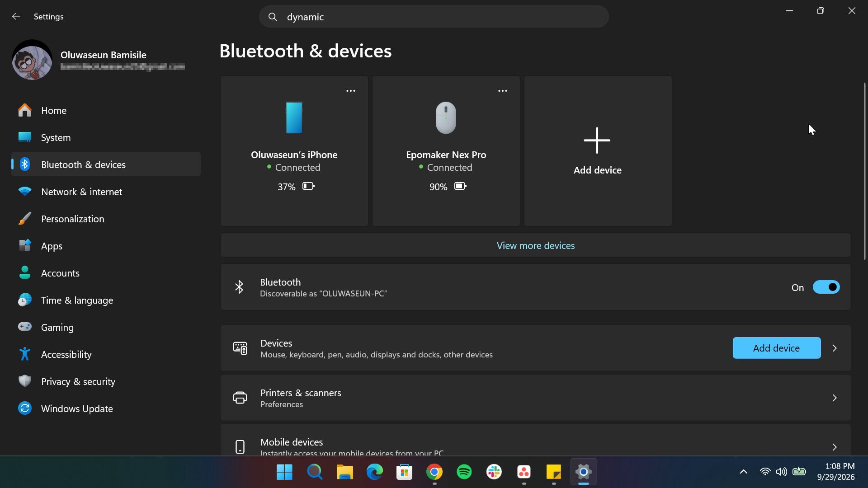Click the Devices keyboard icon

click(240, 348)
